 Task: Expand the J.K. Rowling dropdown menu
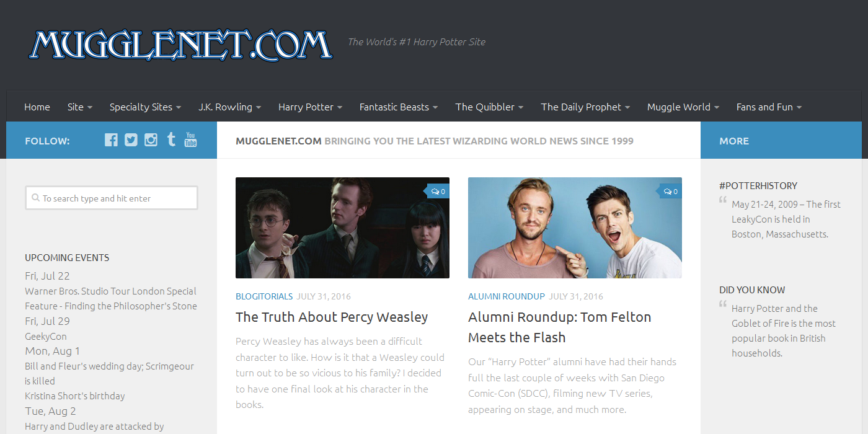click(x=230, y=107)
